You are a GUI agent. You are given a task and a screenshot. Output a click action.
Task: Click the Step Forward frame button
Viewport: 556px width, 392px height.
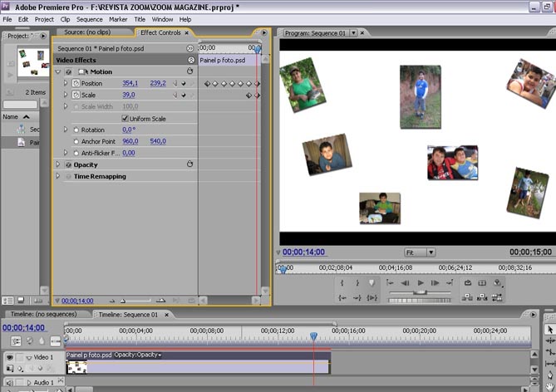click(435, 283)
